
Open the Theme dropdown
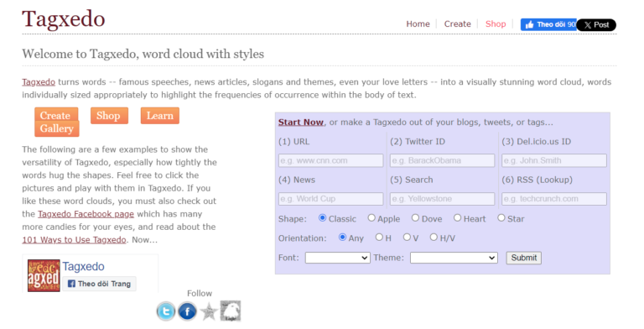454,258
